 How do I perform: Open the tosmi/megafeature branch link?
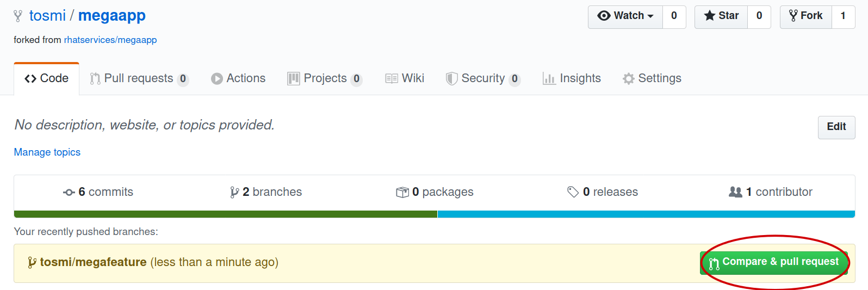tap(93, 262)
